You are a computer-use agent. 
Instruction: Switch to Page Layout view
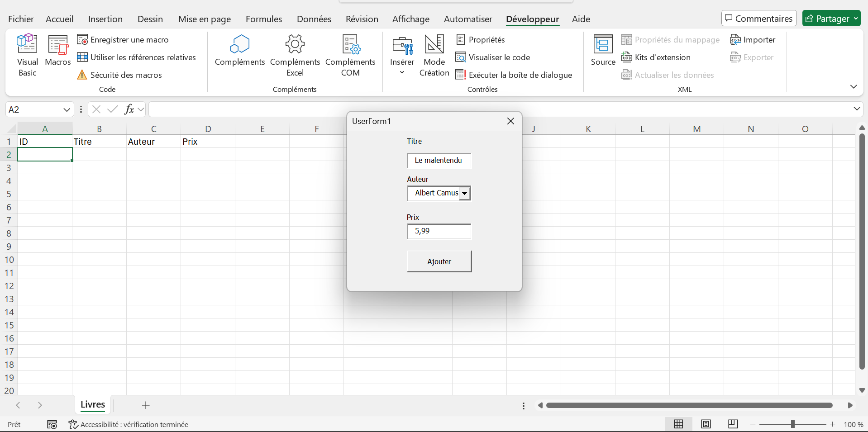[x=706, y=424]
